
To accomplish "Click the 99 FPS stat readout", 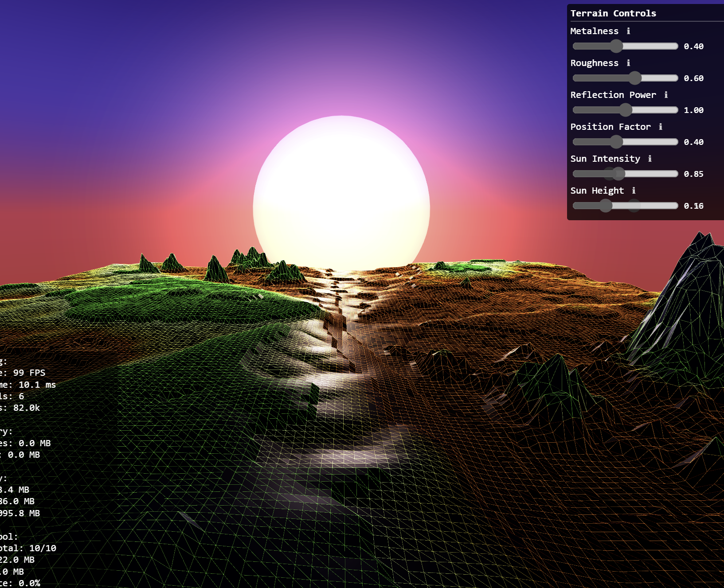I will pos(29,373).
